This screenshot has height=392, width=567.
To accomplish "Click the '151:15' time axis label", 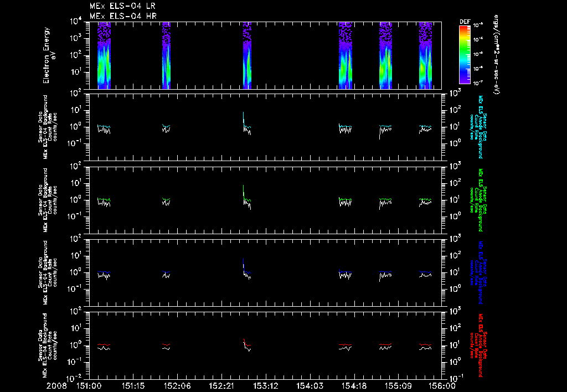I will (133, 386).
